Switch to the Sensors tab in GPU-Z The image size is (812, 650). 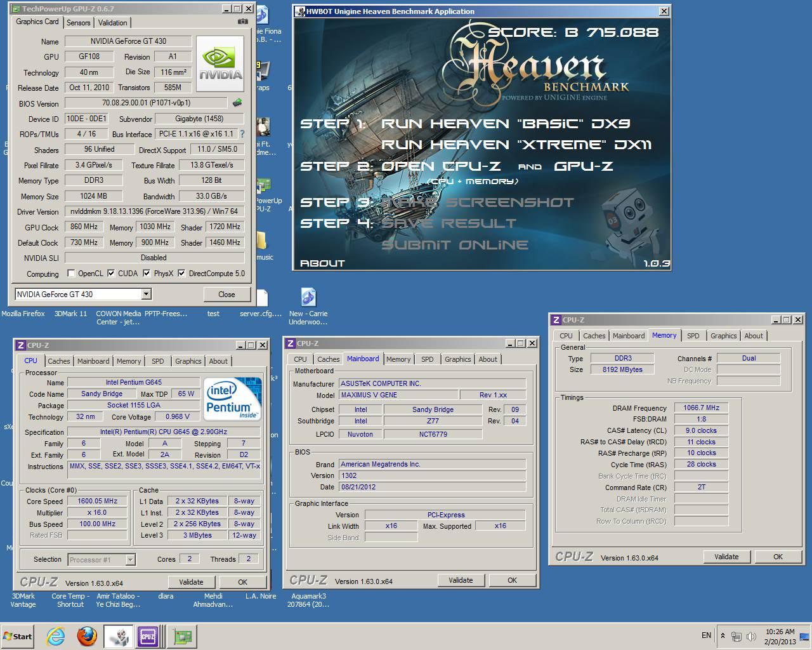[79, 23]
